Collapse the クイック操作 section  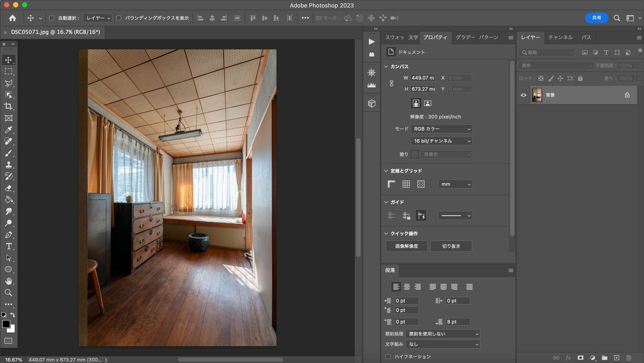coord(386,234)
